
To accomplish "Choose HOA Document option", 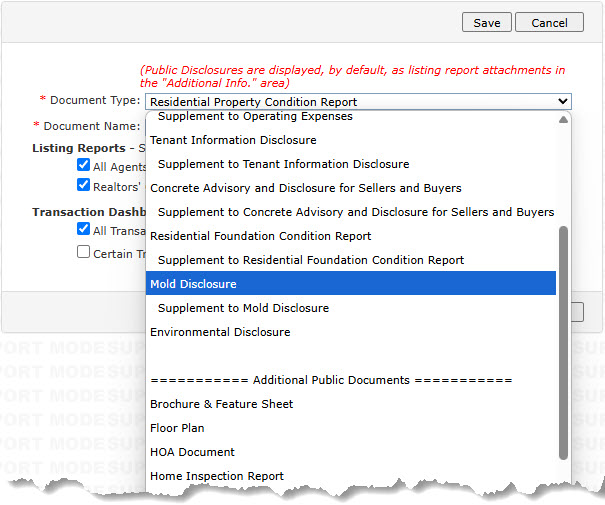I will pyautogui.click(x=351, y=452).
